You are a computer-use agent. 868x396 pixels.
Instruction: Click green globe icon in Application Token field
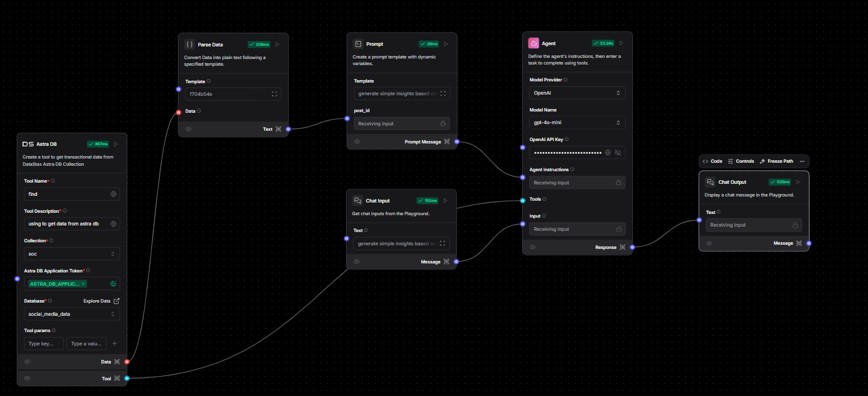113,283
